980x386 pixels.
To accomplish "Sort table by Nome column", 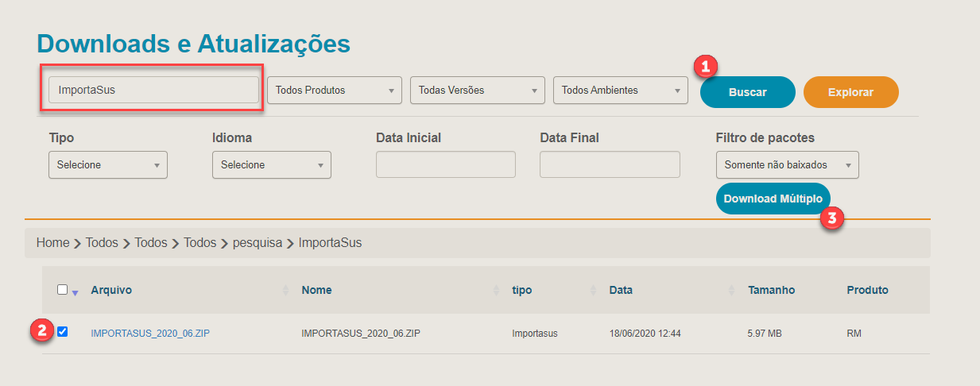I will coord(316,290).
